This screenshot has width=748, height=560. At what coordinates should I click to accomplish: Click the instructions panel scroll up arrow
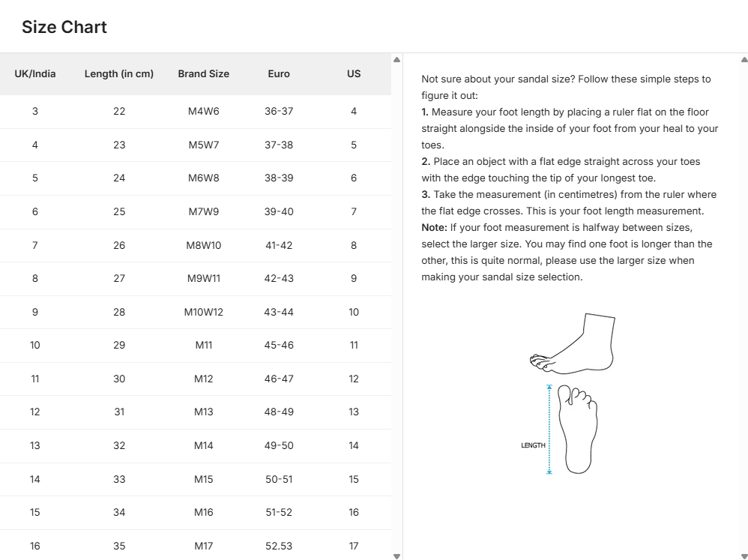click(x=744, y=60)
